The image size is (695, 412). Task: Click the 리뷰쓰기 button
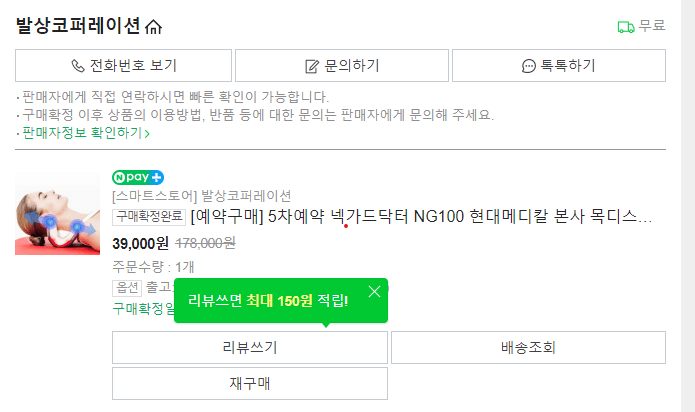click(250, 347)
